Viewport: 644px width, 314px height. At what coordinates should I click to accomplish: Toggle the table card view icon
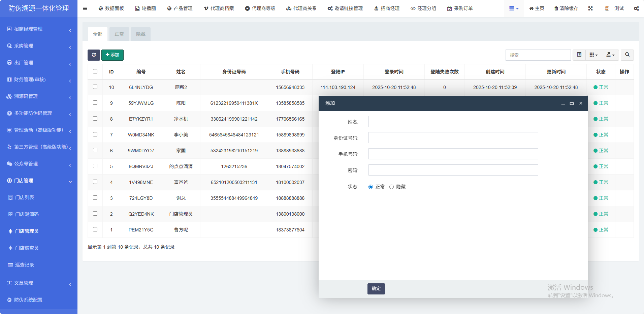point(579,55)
